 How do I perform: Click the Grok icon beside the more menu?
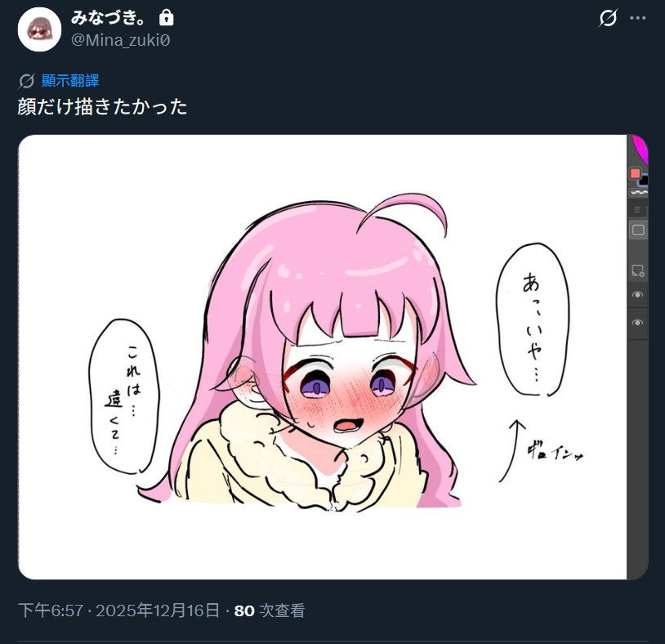608,18
